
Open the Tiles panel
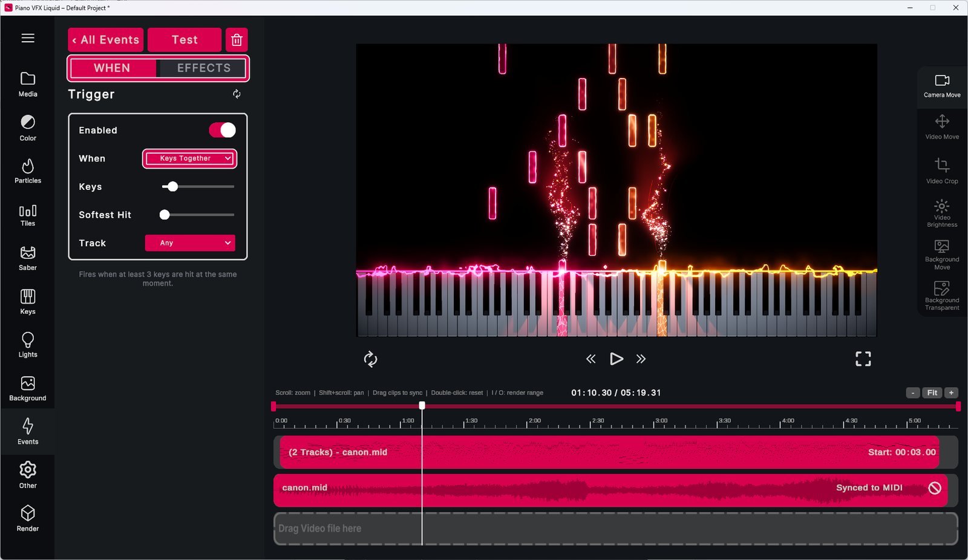point(28,215)
